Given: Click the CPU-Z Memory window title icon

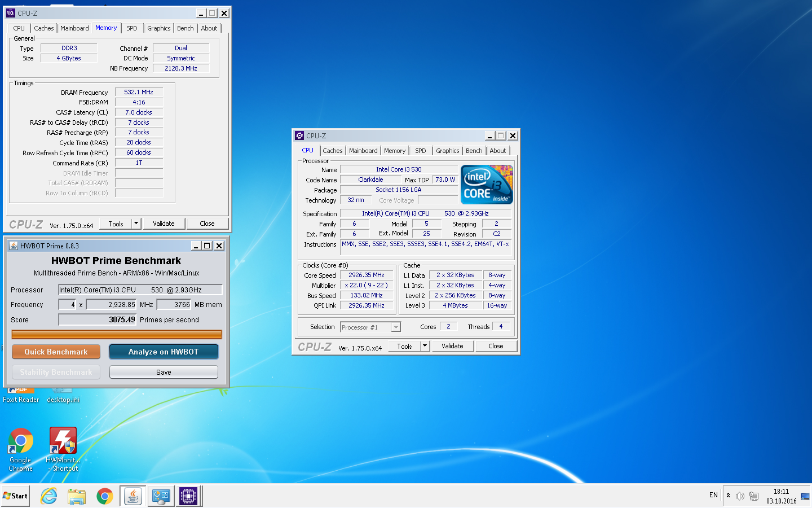Looking at the screenshot, I should (x=11, y=13).
